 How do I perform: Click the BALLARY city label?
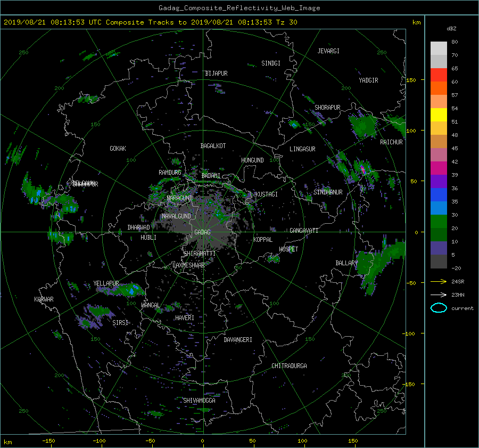[346, 263]
